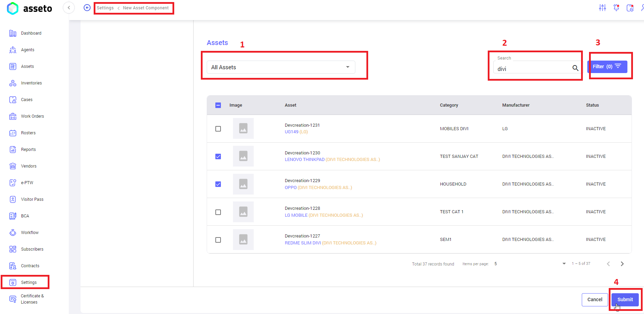This screenshot has width=644, height=314.
Task: Click the asseto logo
Action: 29,8
